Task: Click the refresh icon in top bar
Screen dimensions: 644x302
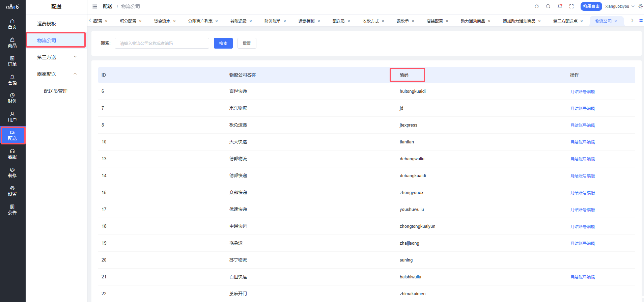Action: pos(537,6)
